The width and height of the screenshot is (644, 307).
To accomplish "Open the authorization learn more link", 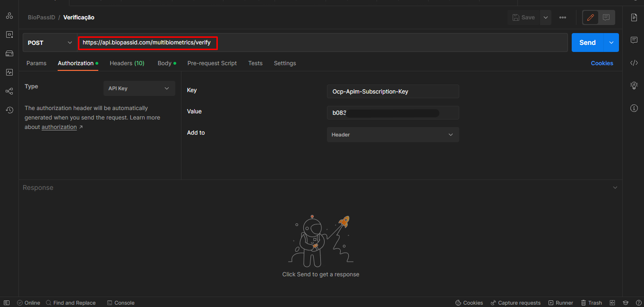I will pos(59,127).
